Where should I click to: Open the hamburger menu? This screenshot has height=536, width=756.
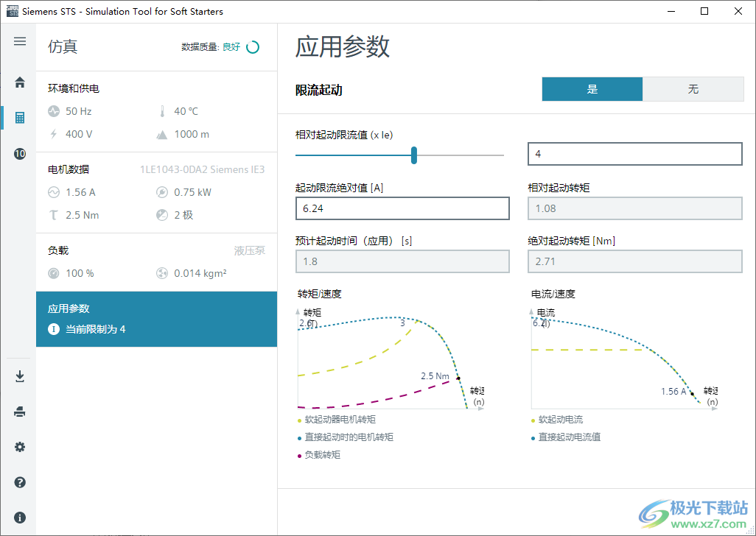pos(20,41)
